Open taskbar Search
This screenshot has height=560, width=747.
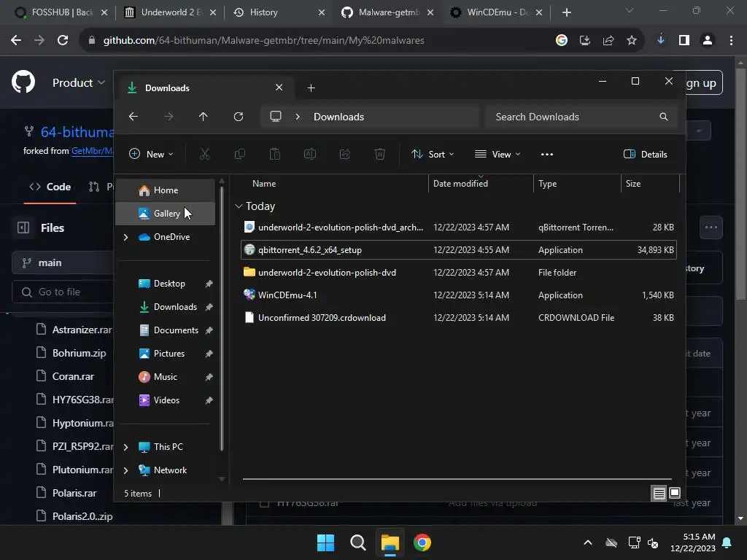click(357, 542)
